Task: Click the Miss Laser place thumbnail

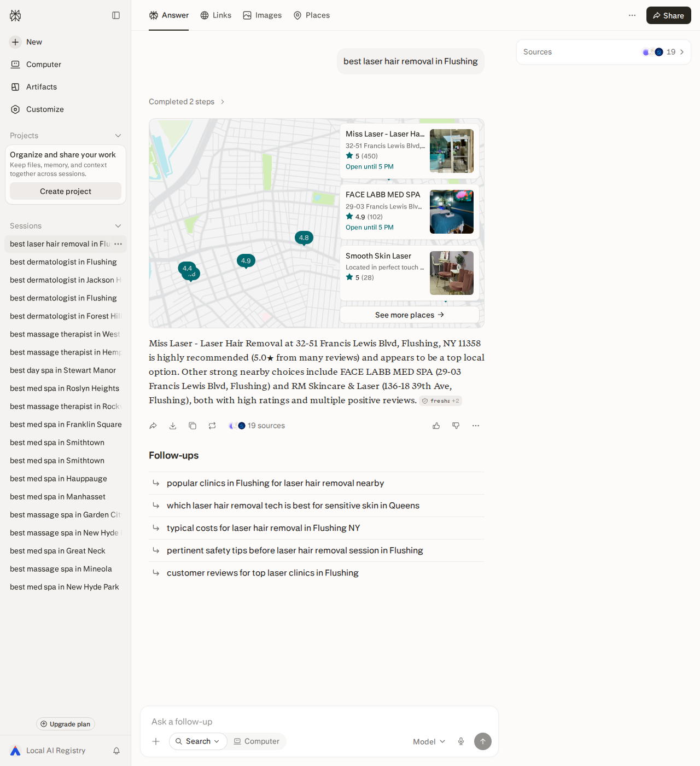Action: [x=452, y=151]
